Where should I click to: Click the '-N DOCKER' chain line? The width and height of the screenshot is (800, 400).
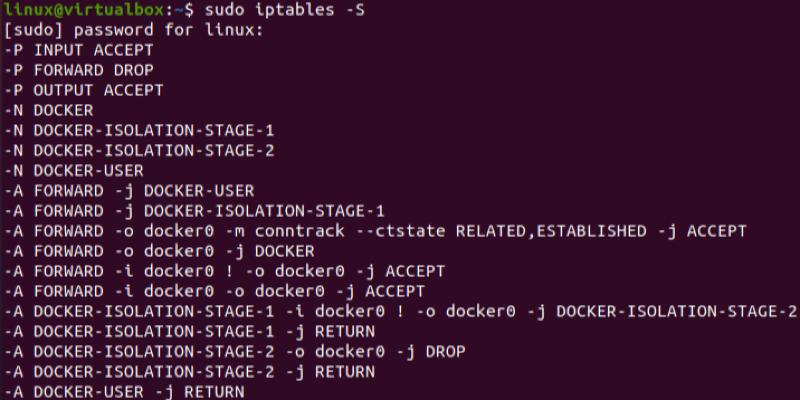pyautogui.click(x=49, y=110)
